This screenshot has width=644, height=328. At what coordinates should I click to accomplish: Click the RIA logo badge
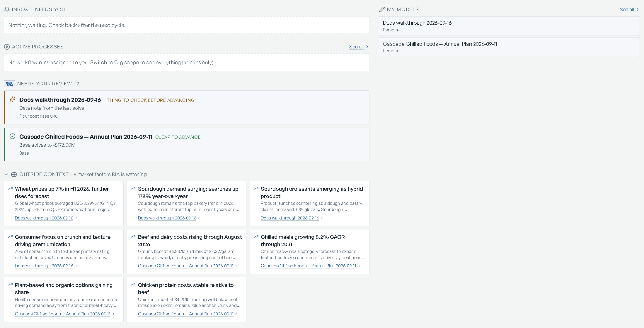[x=9, y=84]
